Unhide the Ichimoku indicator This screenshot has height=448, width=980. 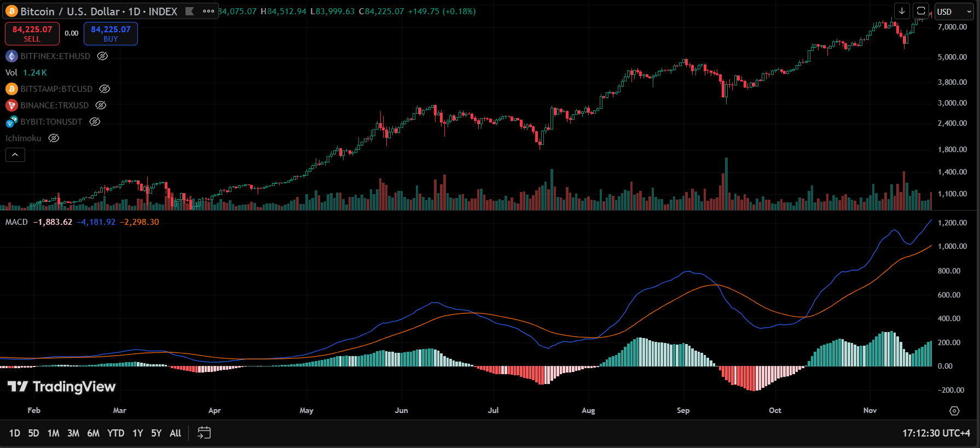point(54,138)
